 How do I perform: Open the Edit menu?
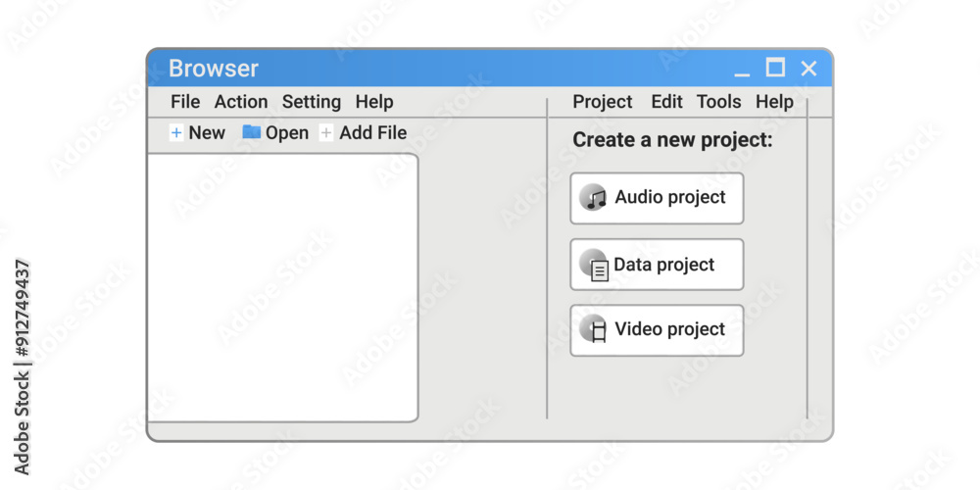click(666, 102)
